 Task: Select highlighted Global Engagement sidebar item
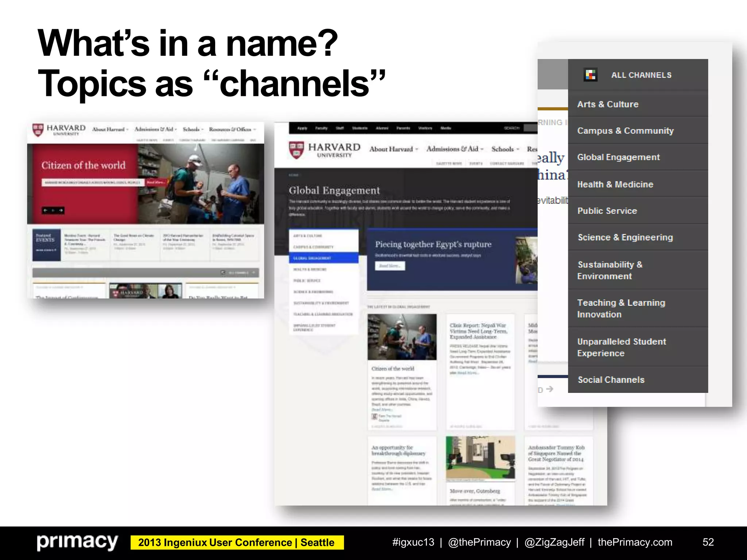pos(323,258)
